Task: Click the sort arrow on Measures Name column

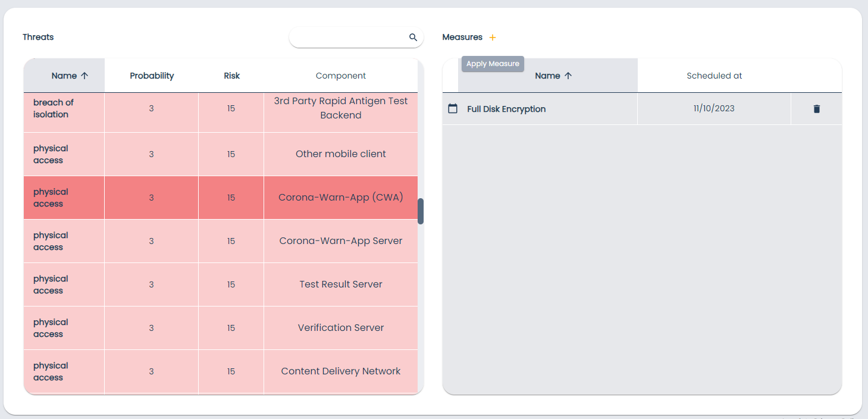Action: click(569, 76)
